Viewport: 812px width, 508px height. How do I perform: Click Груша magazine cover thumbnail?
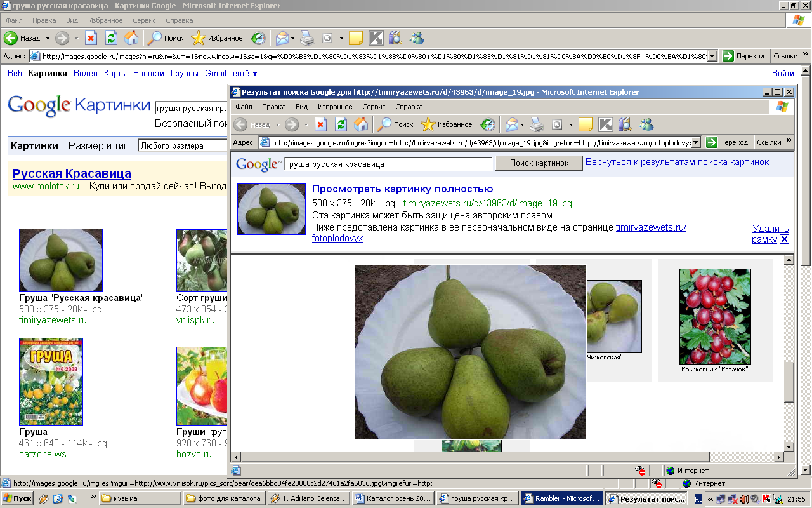tap(51, 382)
